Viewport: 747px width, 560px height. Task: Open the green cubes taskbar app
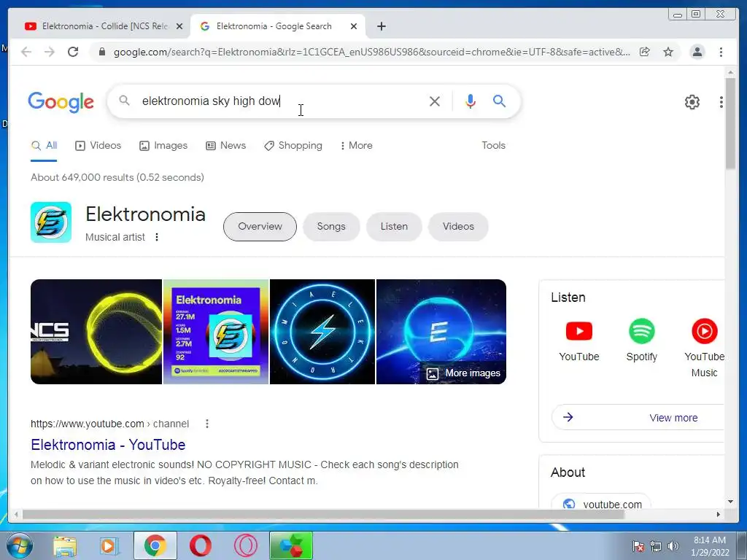(291, 545)
